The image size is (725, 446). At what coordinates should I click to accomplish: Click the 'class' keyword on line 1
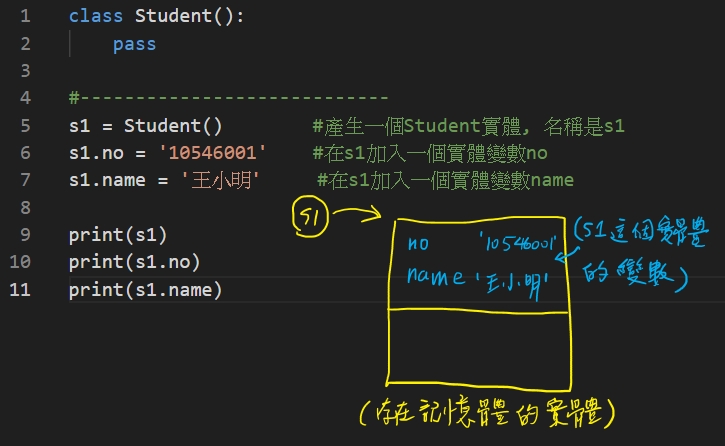[91, 17]
